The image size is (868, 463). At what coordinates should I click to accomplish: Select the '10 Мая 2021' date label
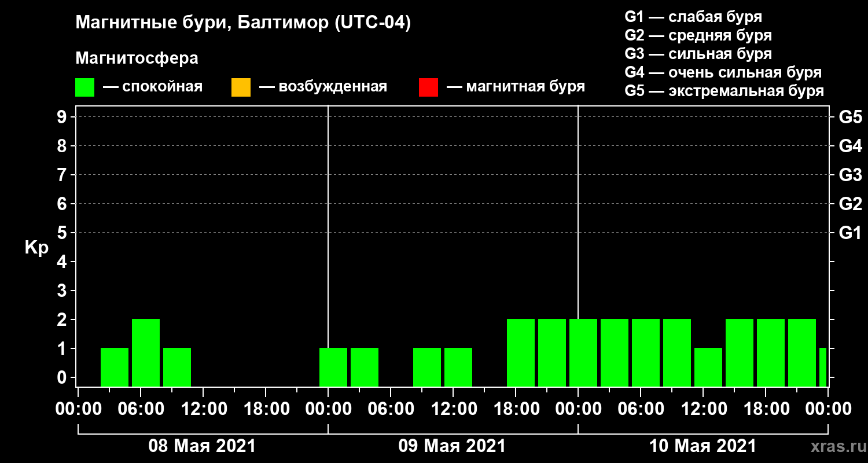click(703, 446)
